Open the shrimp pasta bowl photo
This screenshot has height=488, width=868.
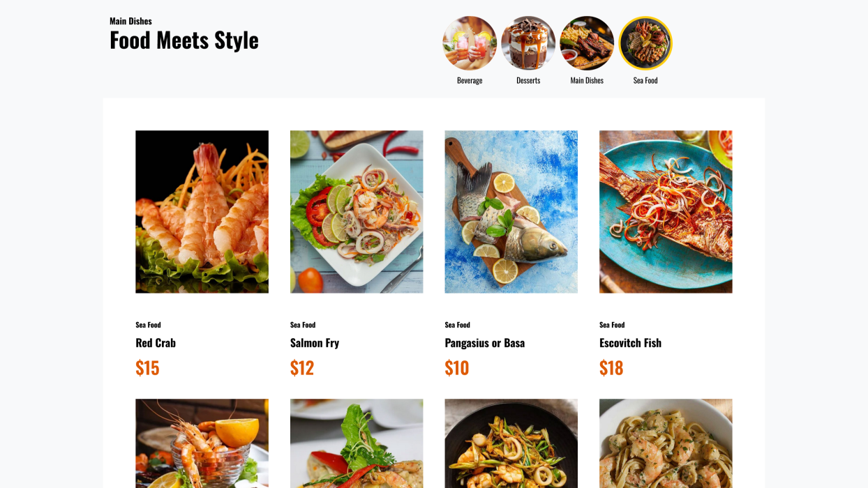(x=666, y=443)
